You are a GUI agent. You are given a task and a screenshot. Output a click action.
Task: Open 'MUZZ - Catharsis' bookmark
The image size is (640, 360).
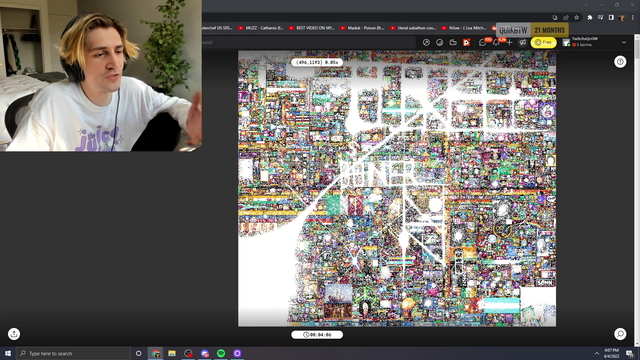[260, 28]
